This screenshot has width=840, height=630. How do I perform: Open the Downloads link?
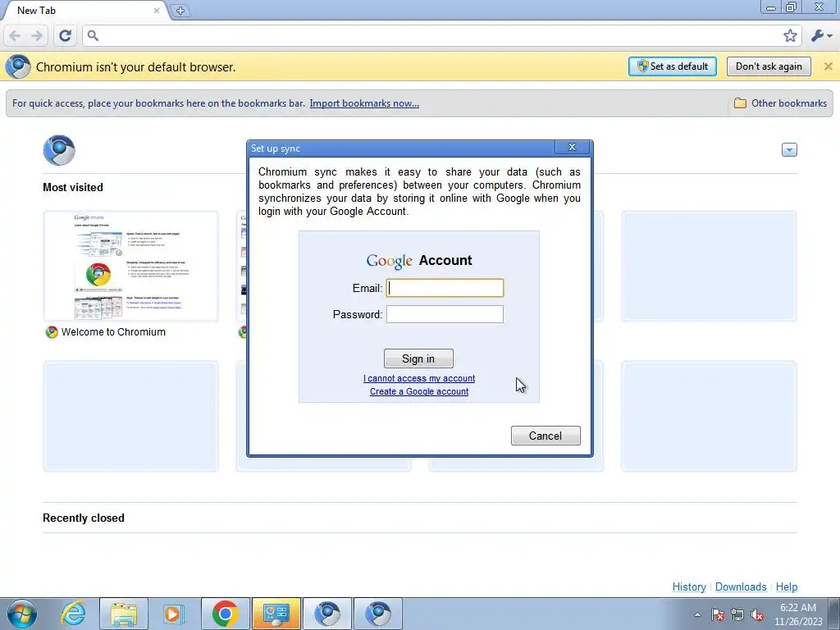point(741,587)
